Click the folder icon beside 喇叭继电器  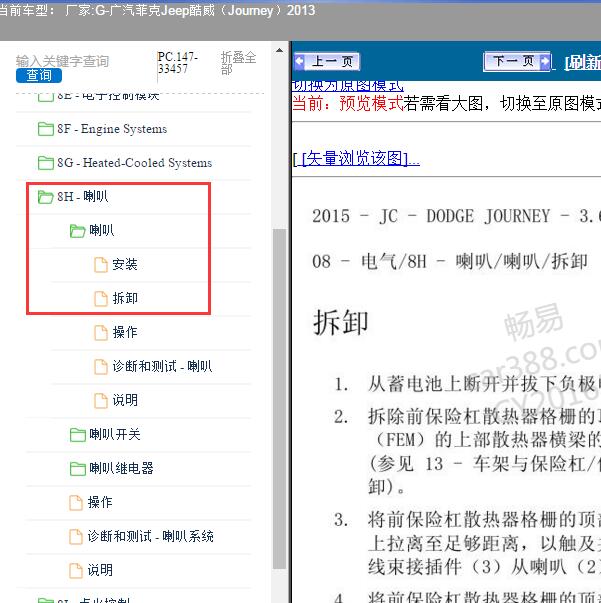78,468
